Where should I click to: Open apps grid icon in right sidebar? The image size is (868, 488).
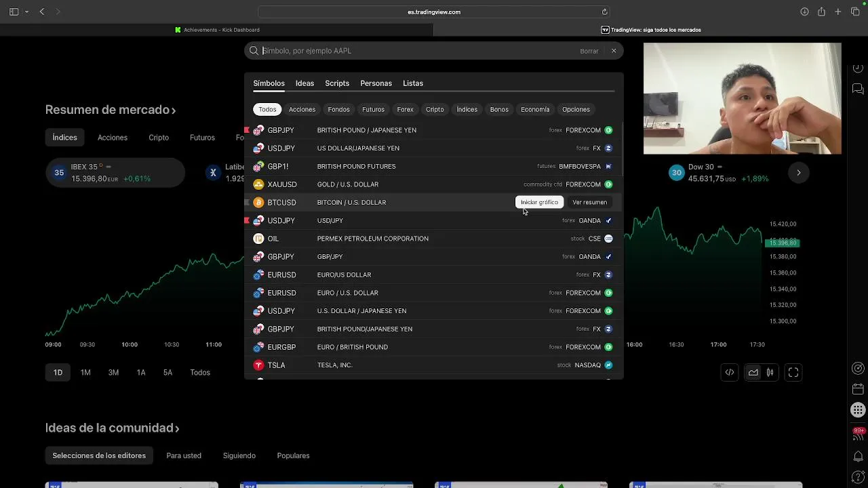[x=858, y=409]
